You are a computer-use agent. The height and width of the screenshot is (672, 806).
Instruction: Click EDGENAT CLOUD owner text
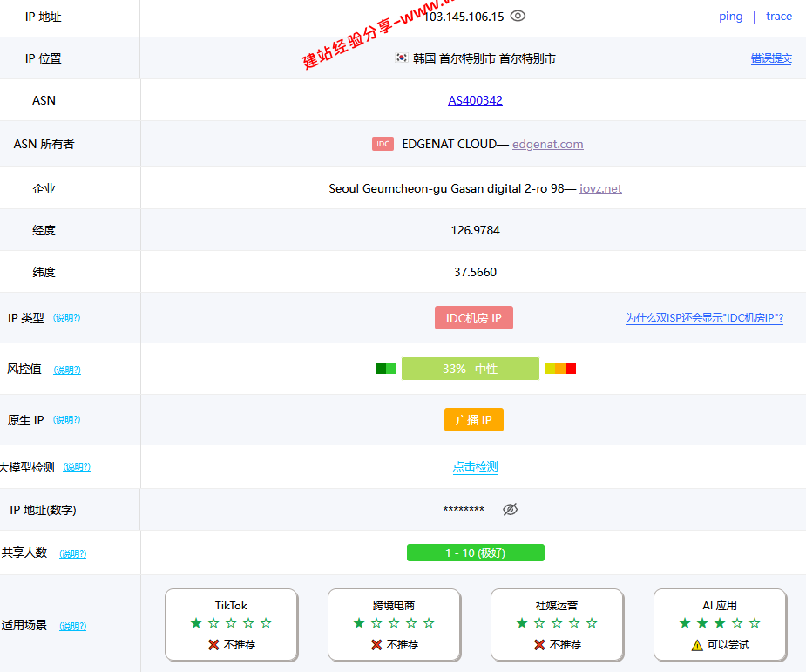(x=450, y=144)
